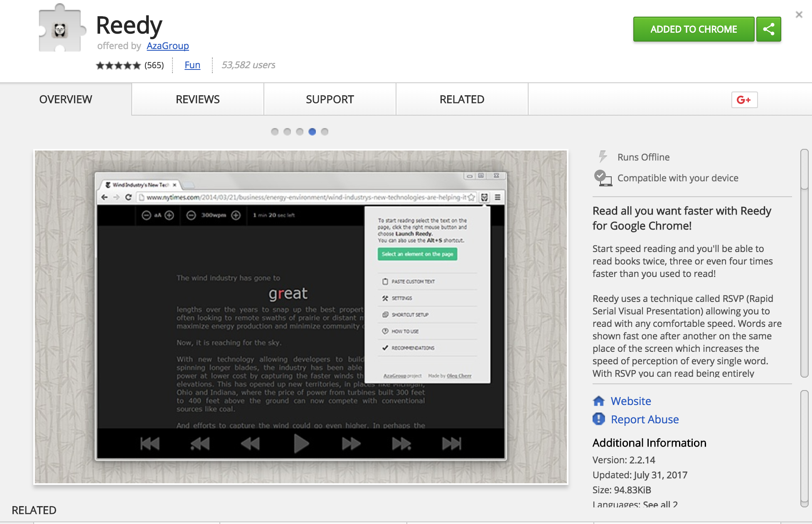Click the nytimes URL in screenshot address bar
Screen dimensions: 812x524
point(306,197)
